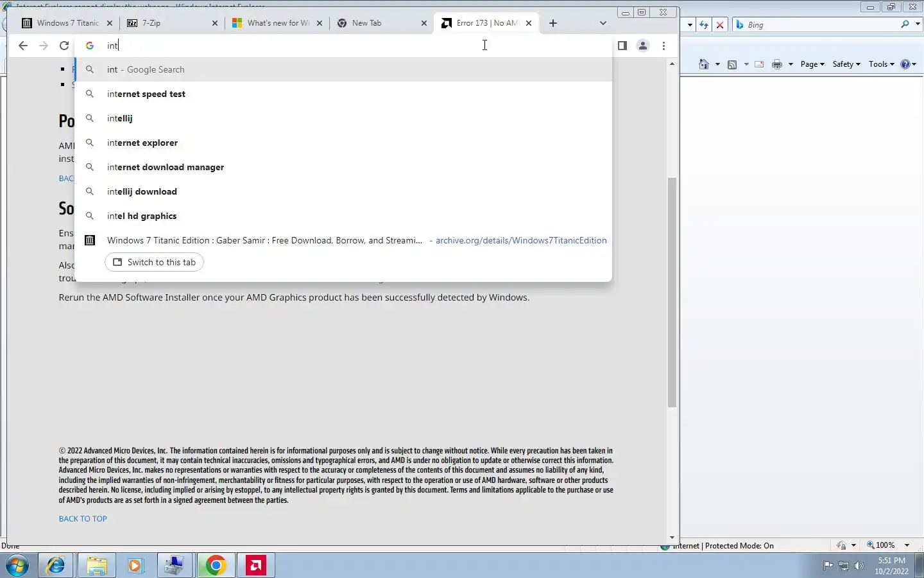Click IE Read Mail envelope icon
This screenshot has width=924, height=578.
click(759, 64)
